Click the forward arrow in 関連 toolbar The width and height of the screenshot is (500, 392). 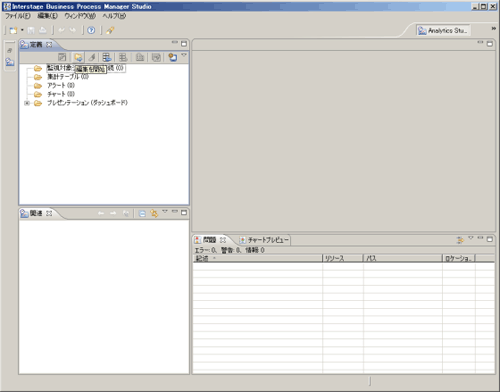113,213
